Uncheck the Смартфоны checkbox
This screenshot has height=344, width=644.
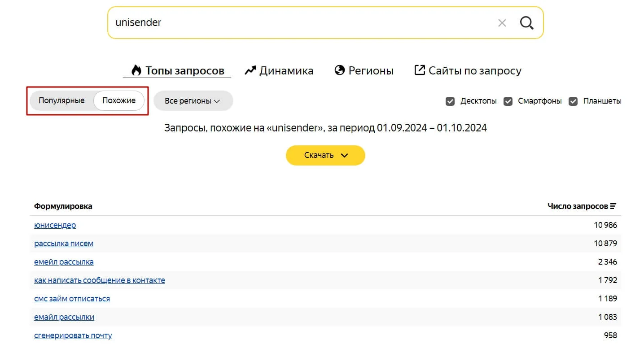coord(508,101)
